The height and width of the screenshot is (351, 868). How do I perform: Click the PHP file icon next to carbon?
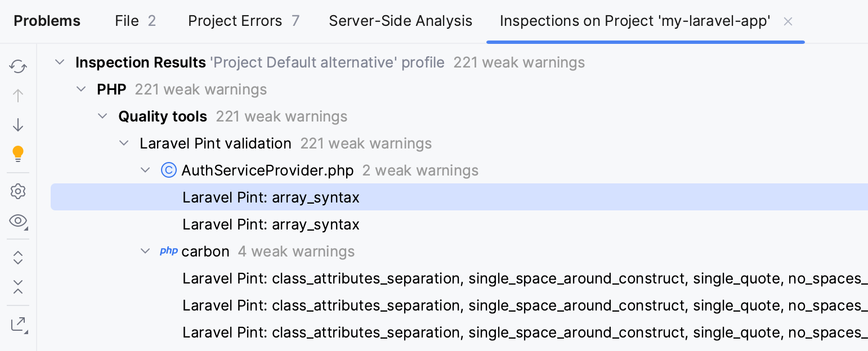(x=168, y=251)
